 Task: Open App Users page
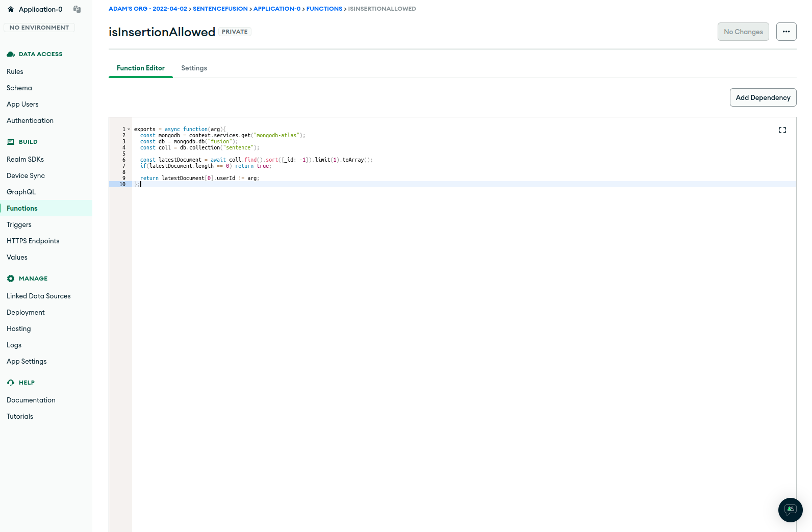pyautogui.click(x=22, y=104)
